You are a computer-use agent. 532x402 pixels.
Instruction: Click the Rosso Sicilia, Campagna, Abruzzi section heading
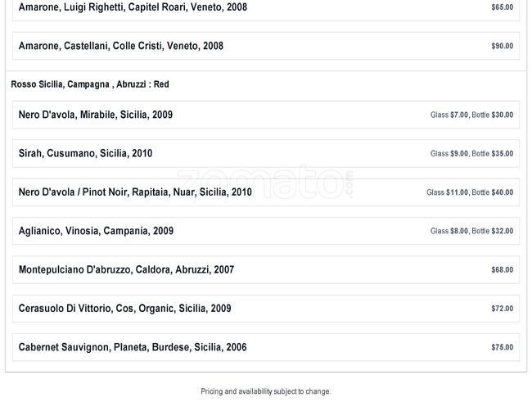click(90, 84)
